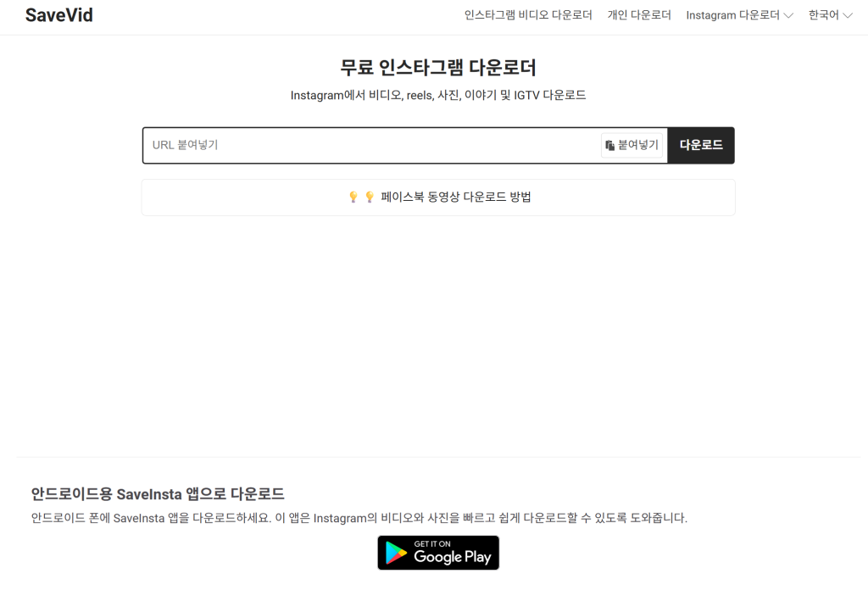This screenshot has height=590, width=868.
Task: Click the Instagram에서 비디오, reels subtitle text
Action: (x=438, y=95)
